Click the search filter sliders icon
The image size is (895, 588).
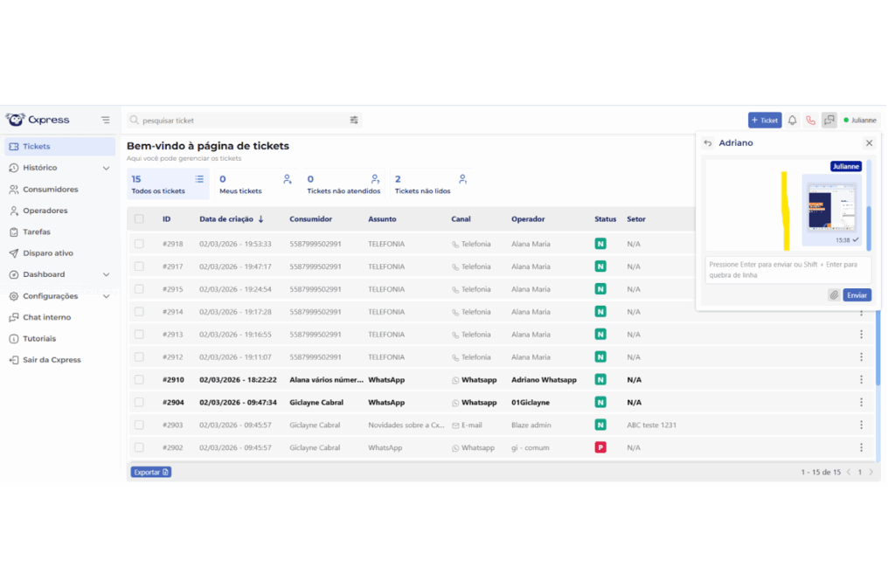(x=354, y=121)
